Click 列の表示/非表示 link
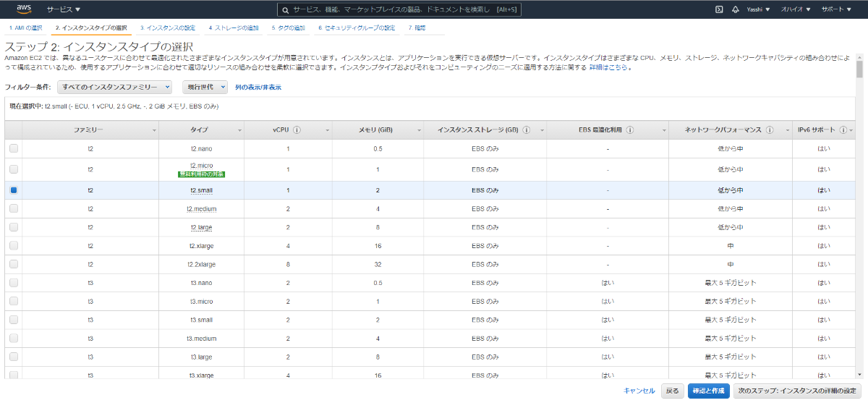 click(258, 87)
